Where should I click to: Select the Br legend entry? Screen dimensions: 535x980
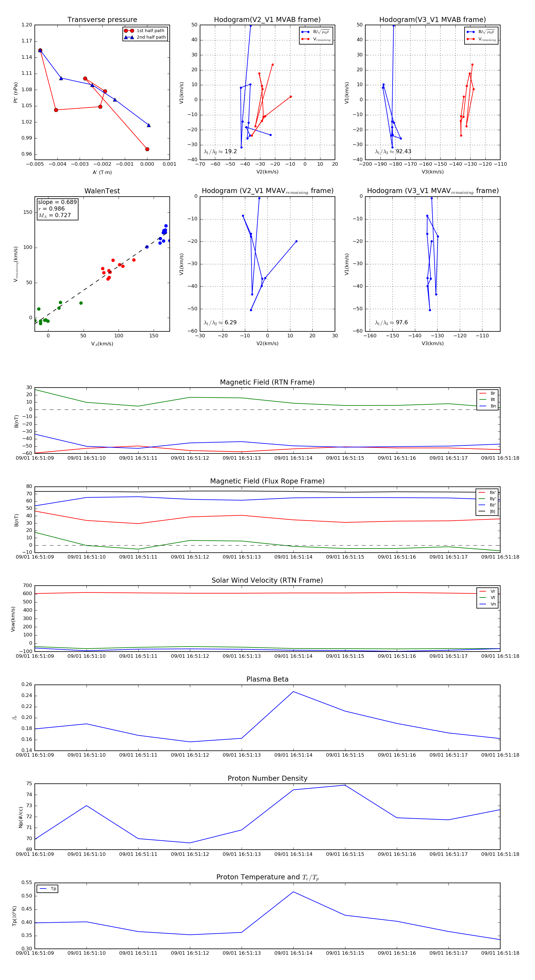[487, 393]
